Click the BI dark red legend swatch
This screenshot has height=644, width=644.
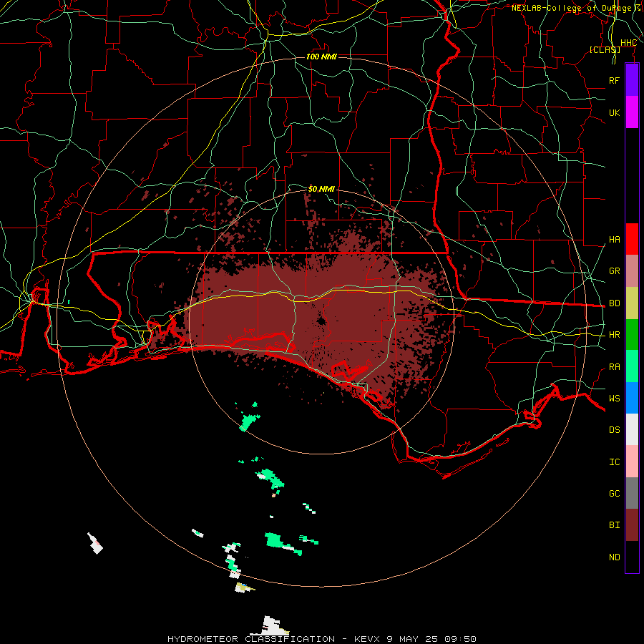pos(632,525)
